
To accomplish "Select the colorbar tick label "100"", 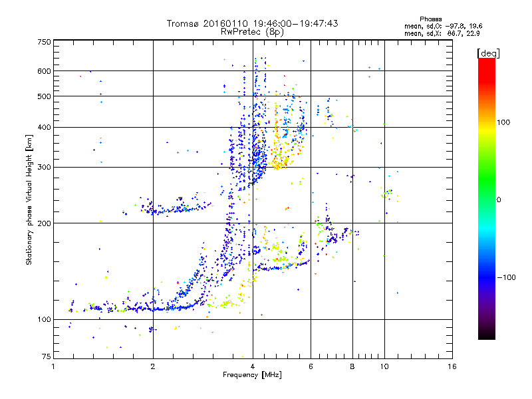I will point(503,122).
